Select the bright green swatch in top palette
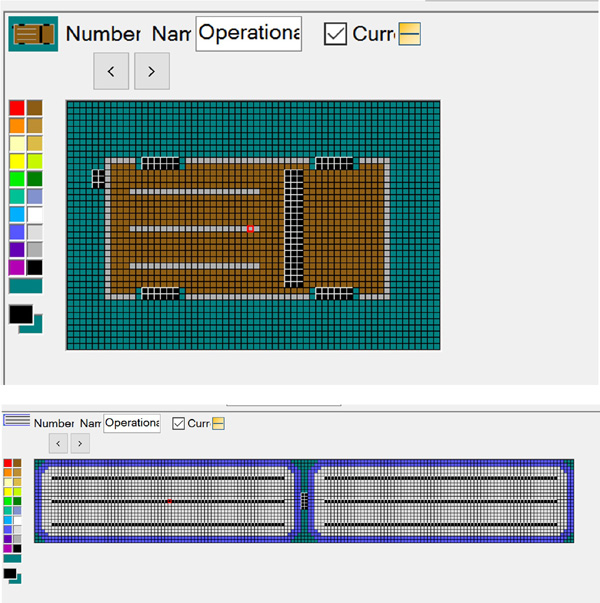 pos(17,179)
